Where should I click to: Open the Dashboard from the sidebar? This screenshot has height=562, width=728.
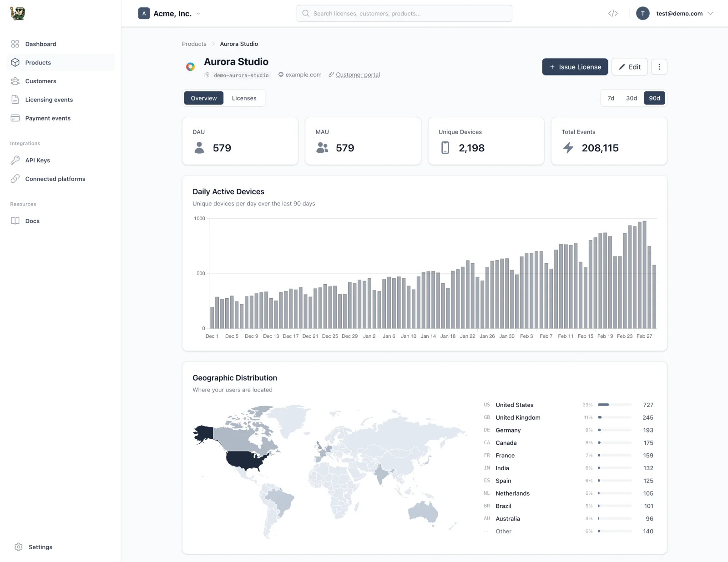(40, 44)
